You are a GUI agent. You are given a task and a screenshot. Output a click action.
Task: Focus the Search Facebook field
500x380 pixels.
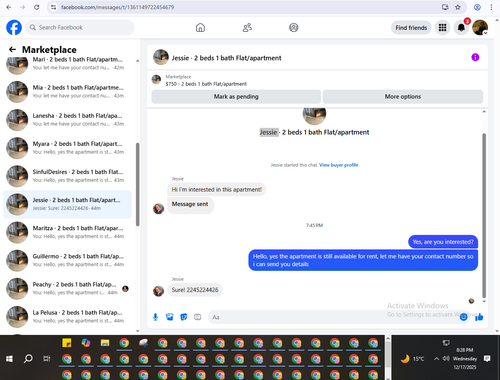80,28
